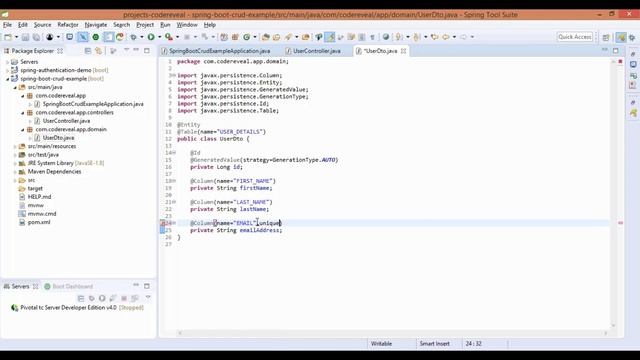Click the Relaunch icon in toolbar
This screenshot has height=360, width=640.
120,37
